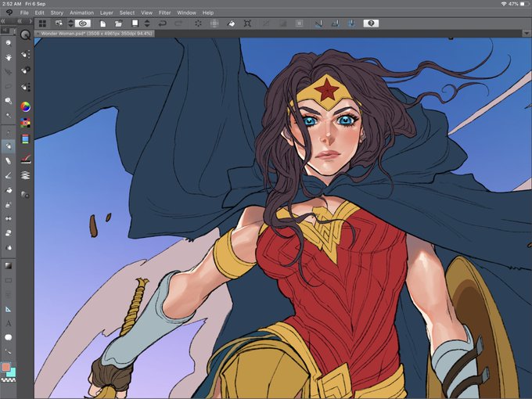
Task: Open the Layer menu
Action: 106,13
